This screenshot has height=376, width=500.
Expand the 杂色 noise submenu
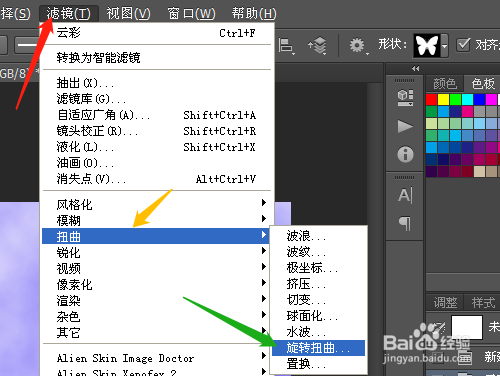pyautogui.click(x=157, y=316)
